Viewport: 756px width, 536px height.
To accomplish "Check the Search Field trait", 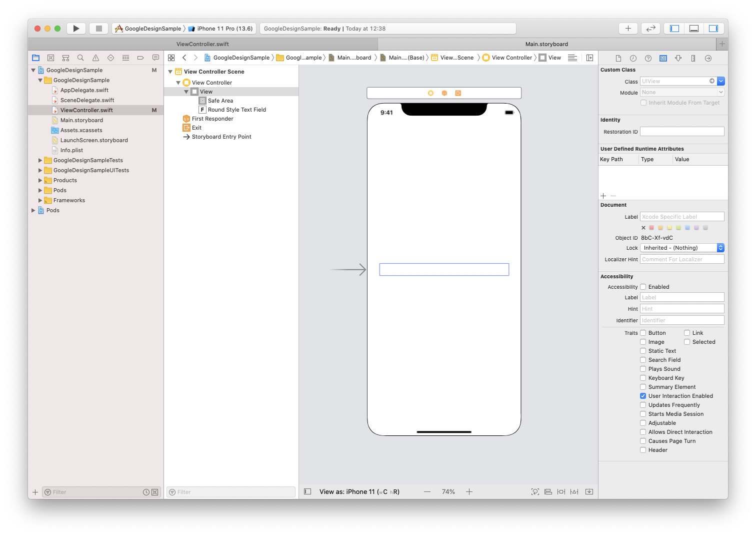I will (643, 360).
